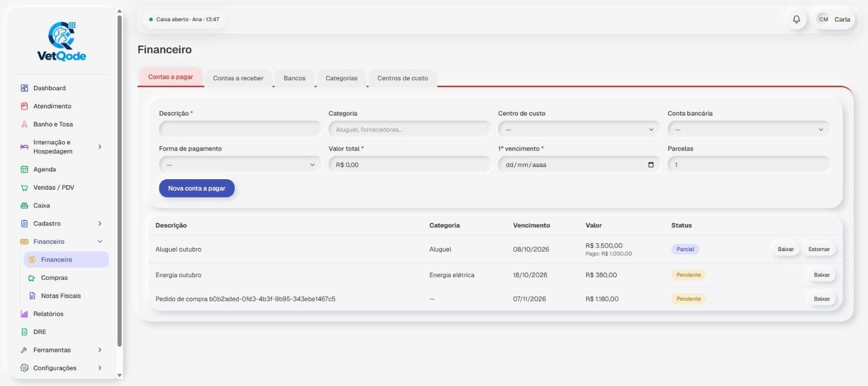The width and height of the screenshot is (868, 386).
Task: Click the Caixa aberto status pill
Action: (184, 19)
